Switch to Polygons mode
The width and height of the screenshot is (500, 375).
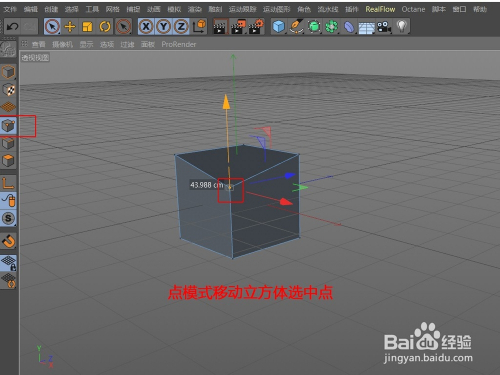tap(8, 161)
